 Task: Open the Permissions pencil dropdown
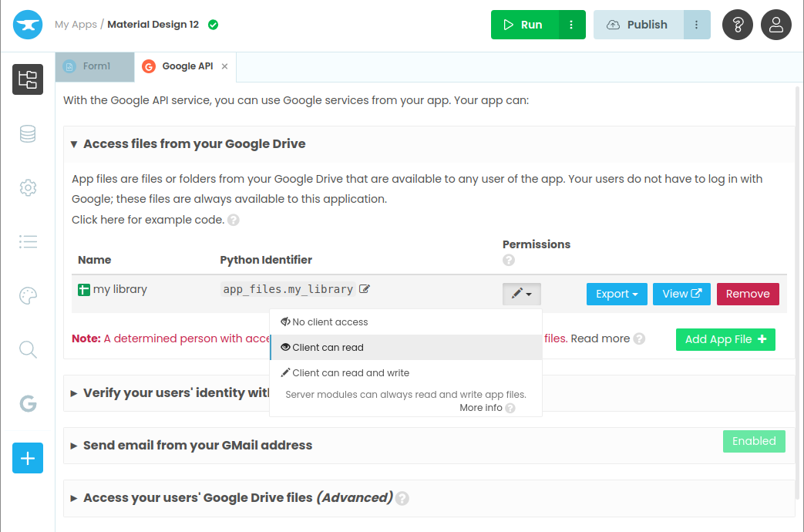click(521, 294)
